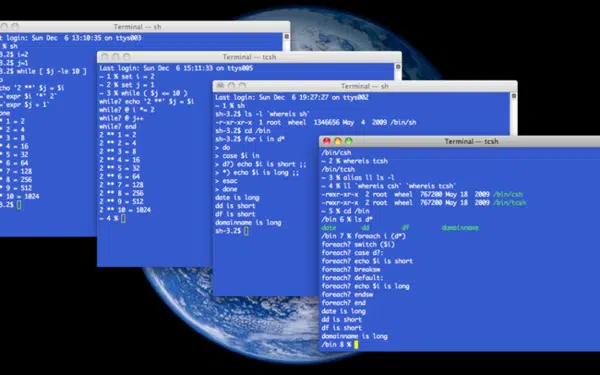
Task: Click the 'foreach? end' line
Action: pos(344,303)
